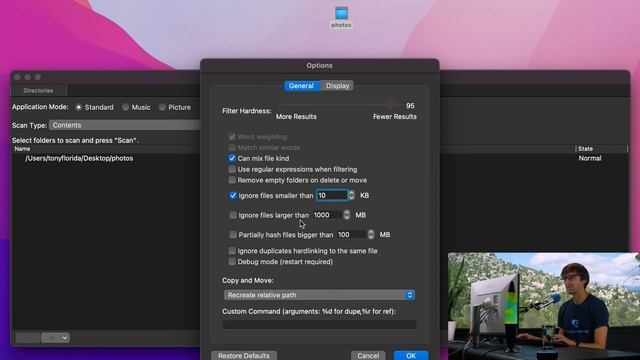Enable Remove empty folders on delete or move
This screenshot has height=360, width=640.
[x=232, y=180]
